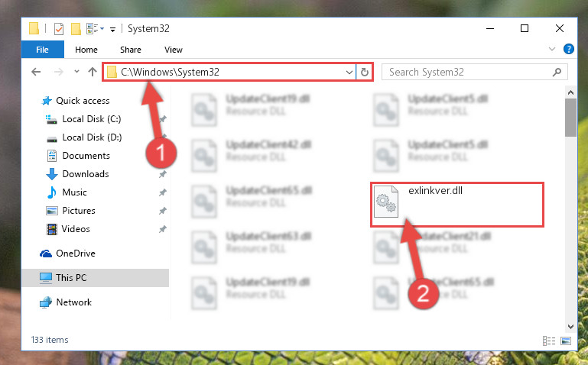The width and height of the screenshot is (588, 365).
Task: Unpin Downloads via its pin icon
Action: (162, 174)
